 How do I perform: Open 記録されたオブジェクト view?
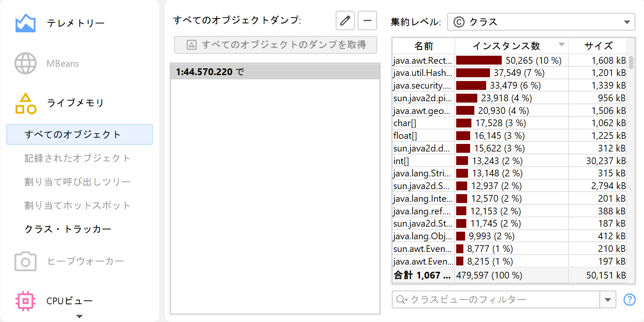(x=78, y=158)
